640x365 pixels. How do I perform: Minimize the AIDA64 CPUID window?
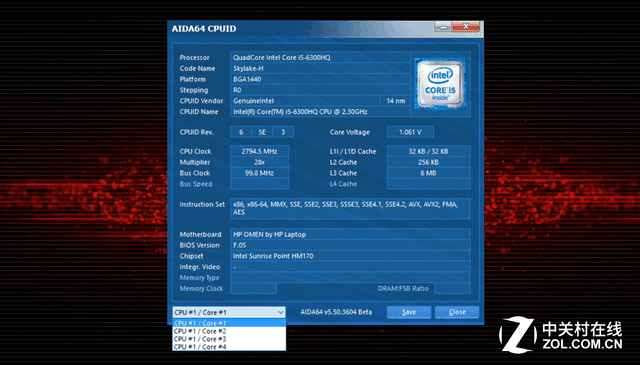(x=443, y=27)
